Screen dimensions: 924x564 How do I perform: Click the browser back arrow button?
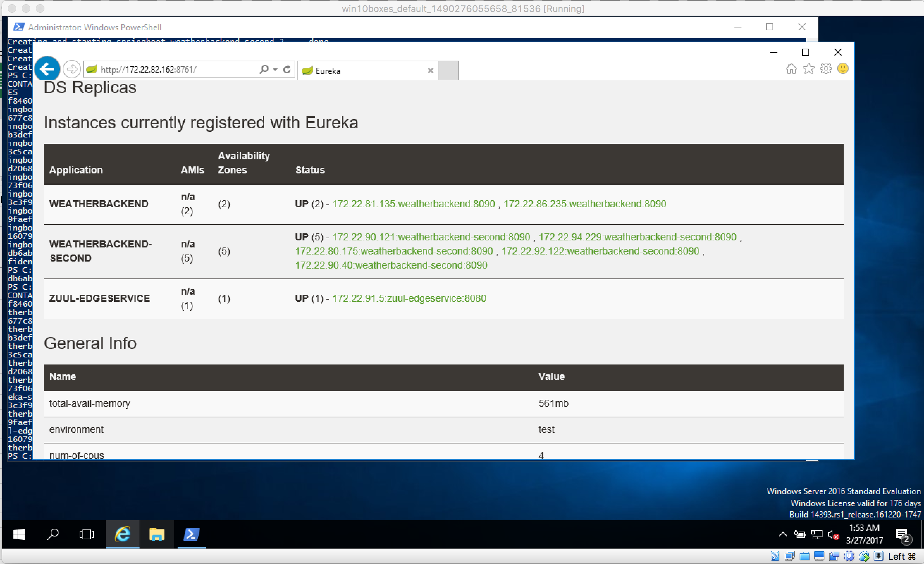[47, 69]
